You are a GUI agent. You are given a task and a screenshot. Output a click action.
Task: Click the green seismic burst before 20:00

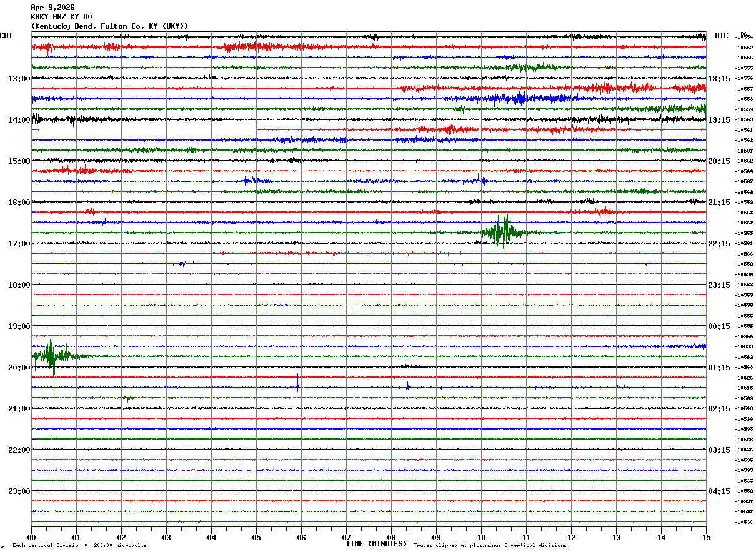[54, 358]
